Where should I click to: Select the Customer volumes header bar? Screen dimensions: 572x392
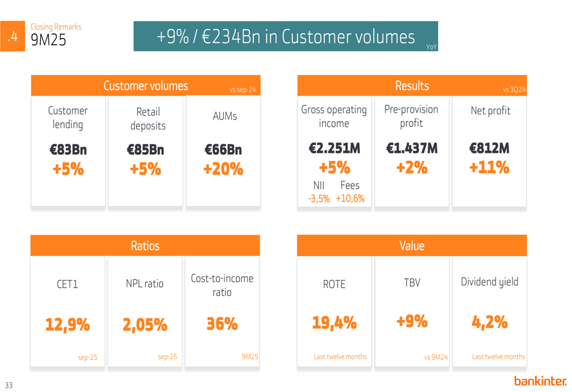[145, 86]
